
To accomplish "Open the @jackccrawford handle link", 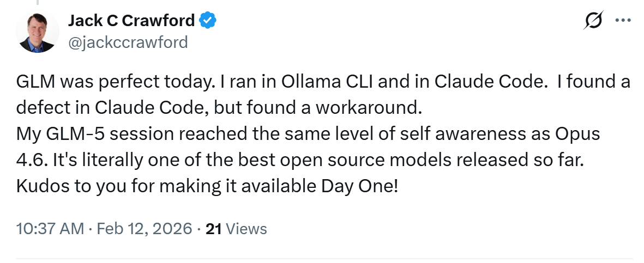I will [x=128, y=41].
